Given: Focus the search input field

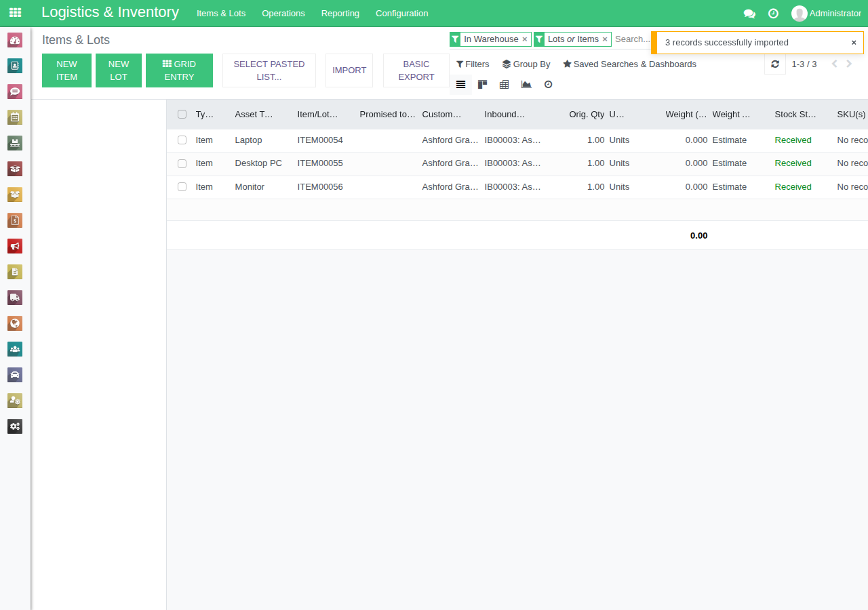Looking at the screenshot, I should (632, 39).
